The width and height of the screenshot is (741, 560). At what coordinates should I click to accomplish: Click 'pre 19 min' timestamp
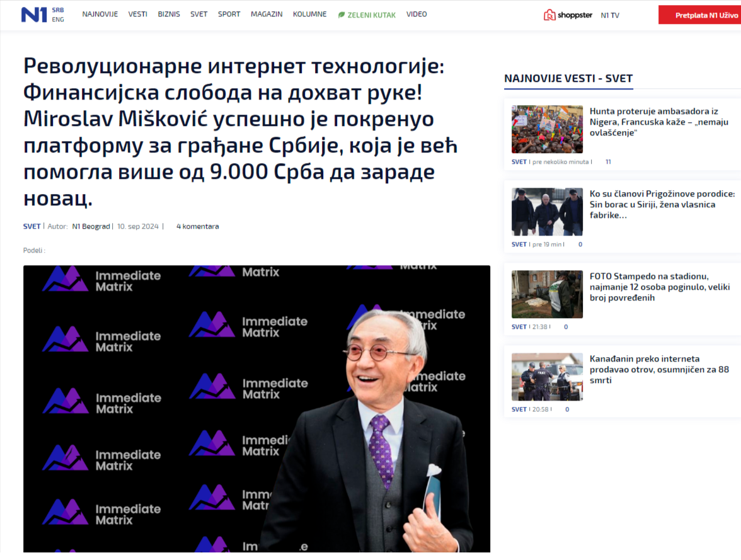[547, 244]
